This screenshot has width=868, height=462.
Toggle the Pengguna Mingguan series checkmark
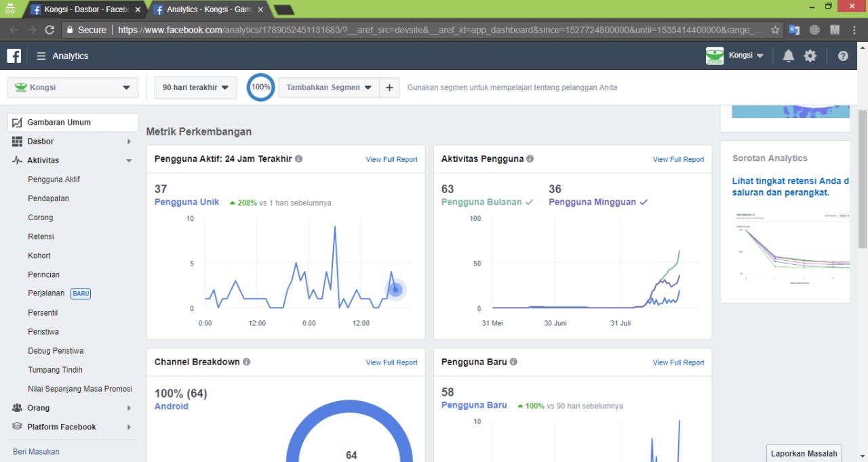pos(644,202)
